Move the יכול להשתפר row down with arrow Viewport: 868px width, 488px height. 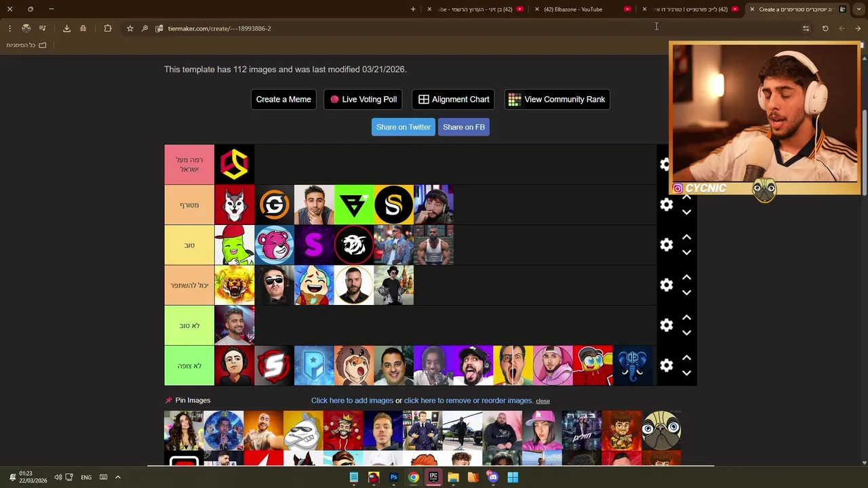686,293
